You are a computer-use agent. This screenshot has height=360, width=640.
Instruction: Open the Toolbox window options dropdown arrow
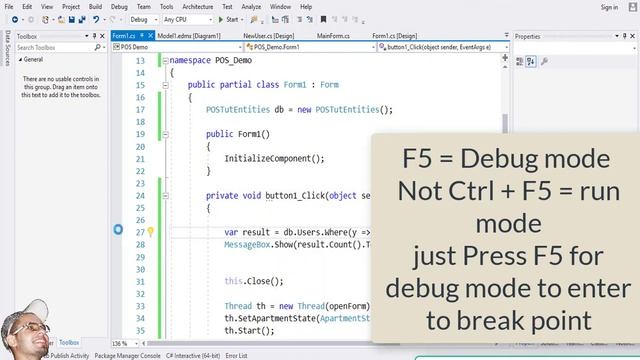[x=87, y=36]
